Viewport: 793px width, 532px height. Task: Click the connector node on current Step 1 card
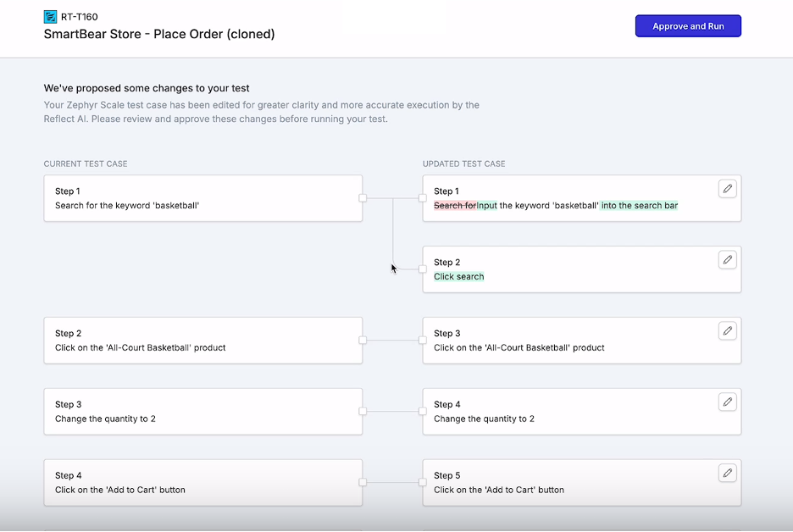click(x=363, y=197)
